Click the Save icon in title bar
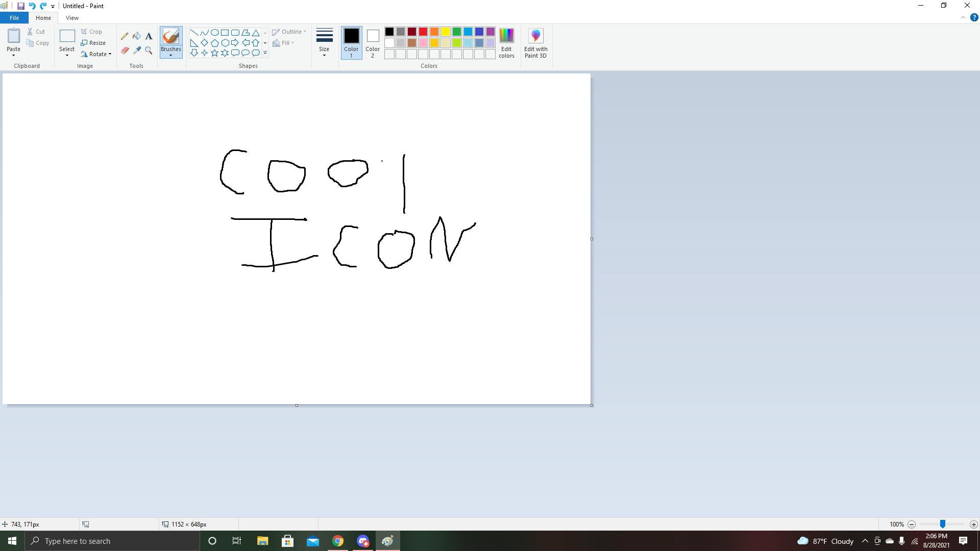Viewport: 980px width, 551px height. click(x=20, y=6)
